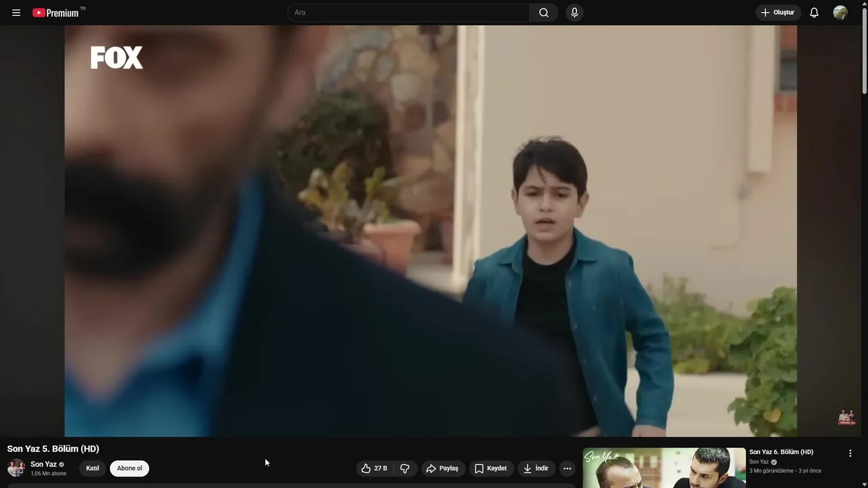868x488 pixels.
Task: Download video with İndir
Action: click(536, 468)
